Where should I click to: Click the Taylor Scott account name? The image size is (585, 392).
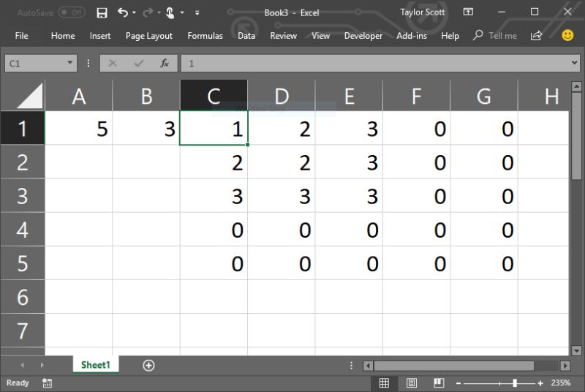point(423,12)
